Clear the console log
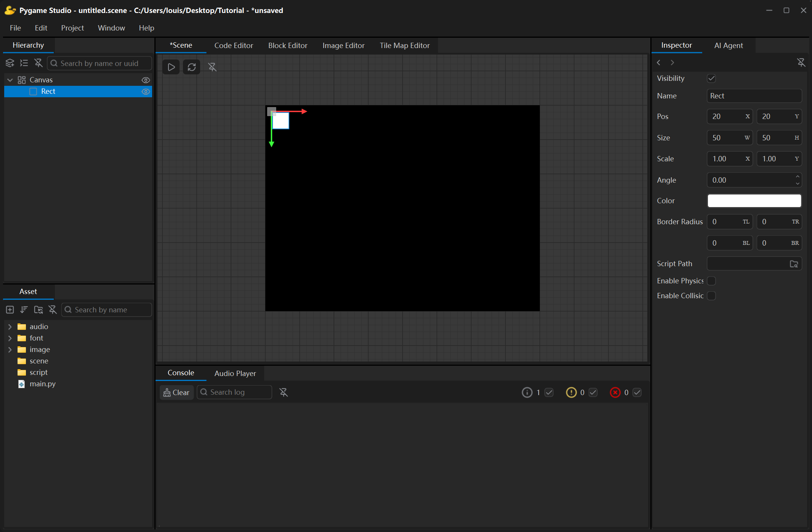Screen dimensions: 812x532 click(177, 392)
